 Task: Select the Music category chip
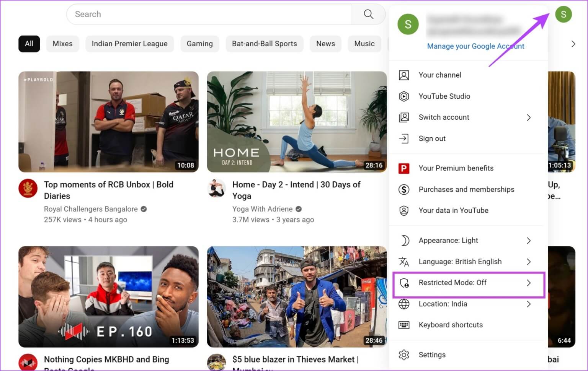[x=364, y=44]
